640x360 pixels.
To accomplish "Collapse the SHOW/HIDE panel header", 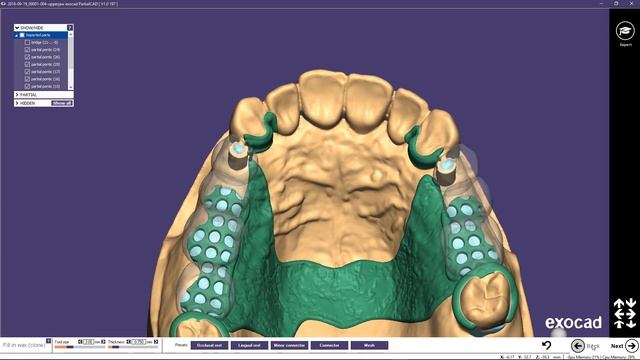I will 17,28.
